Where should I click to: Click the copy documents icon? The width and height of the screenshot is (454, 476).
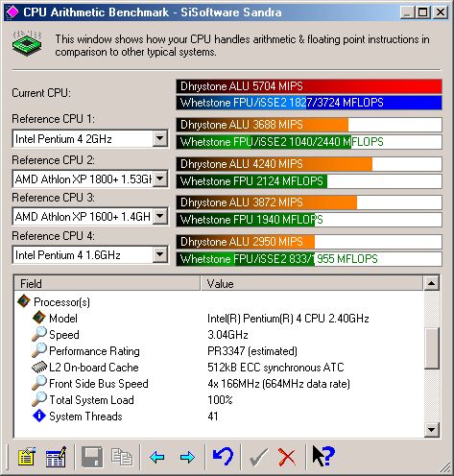tap(122, 457)
